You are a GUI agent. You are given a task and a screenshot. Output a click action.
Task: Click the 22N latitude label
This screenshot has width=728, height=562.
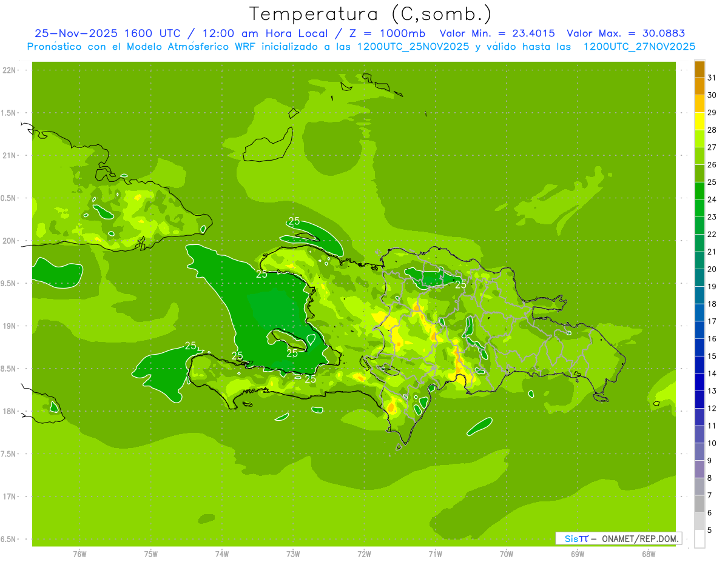[x=10, y=70]
